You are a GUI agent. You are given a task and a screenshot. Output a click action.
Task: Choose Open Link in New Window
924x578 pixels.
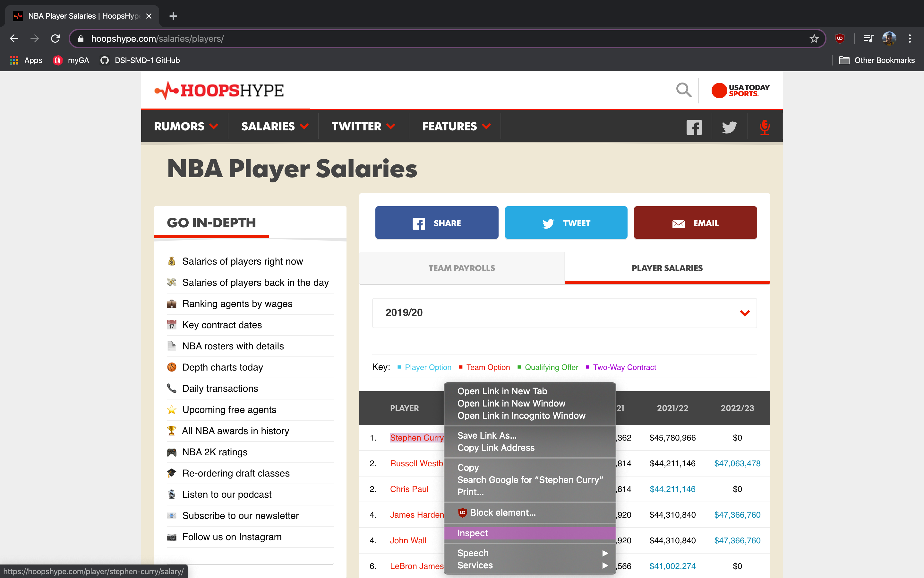[530, 403]
